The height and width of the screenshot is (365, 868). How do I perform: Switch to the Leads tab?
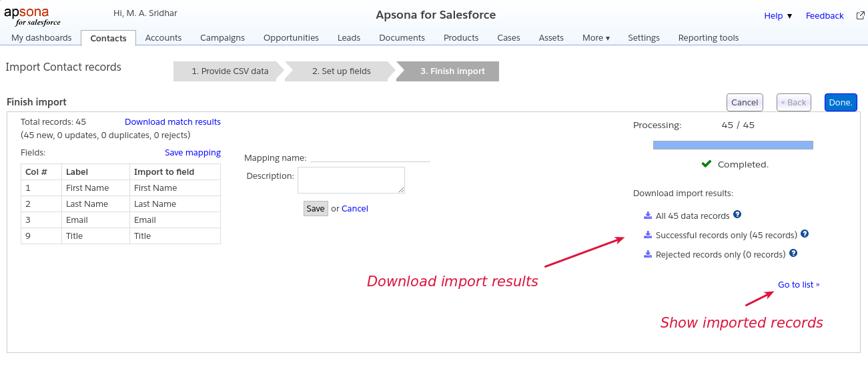[349, 38]
